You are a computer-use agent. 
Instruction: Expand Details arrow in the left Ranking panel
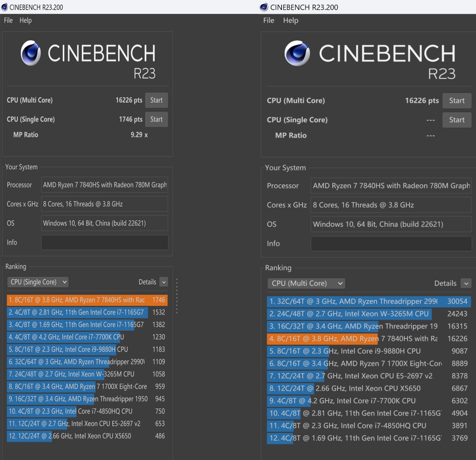(164, 282)
